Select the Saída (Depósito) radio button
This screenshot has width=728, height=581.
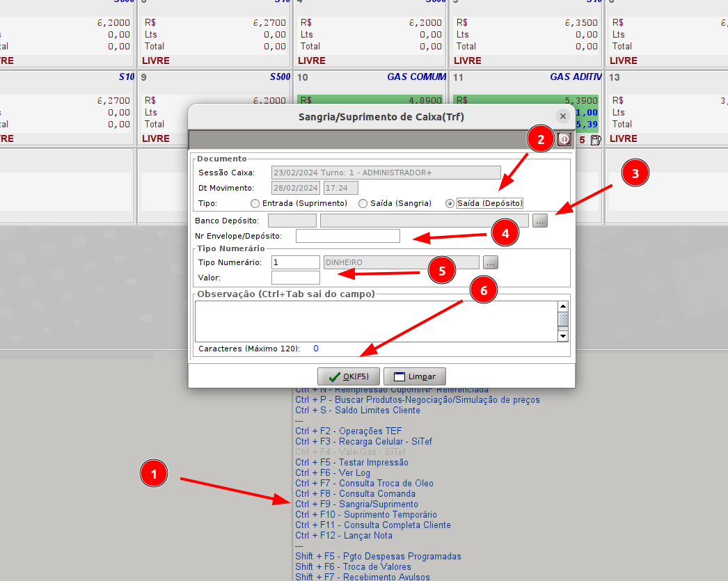450,203
